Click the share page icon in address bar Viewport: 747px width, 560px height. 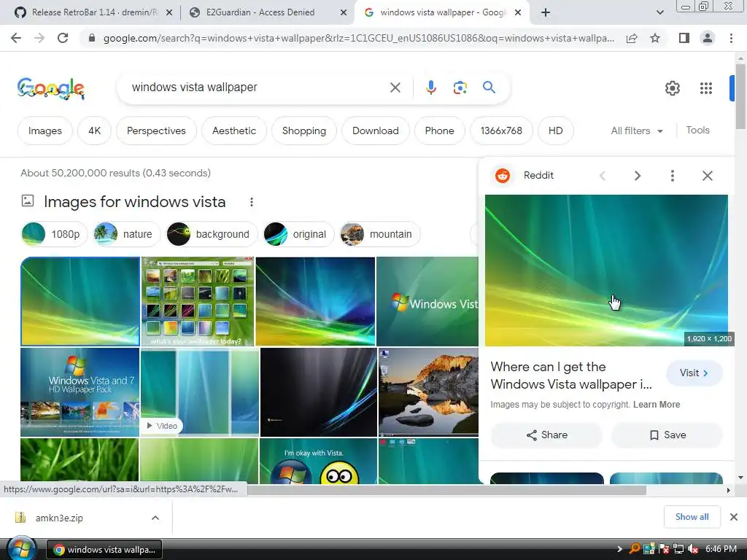point(632,38)
